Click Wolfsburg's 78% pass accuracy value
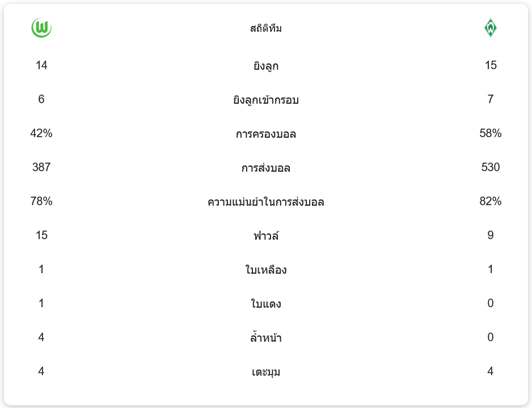The height and width of the screenshot is (408, 532). (41, 202)
